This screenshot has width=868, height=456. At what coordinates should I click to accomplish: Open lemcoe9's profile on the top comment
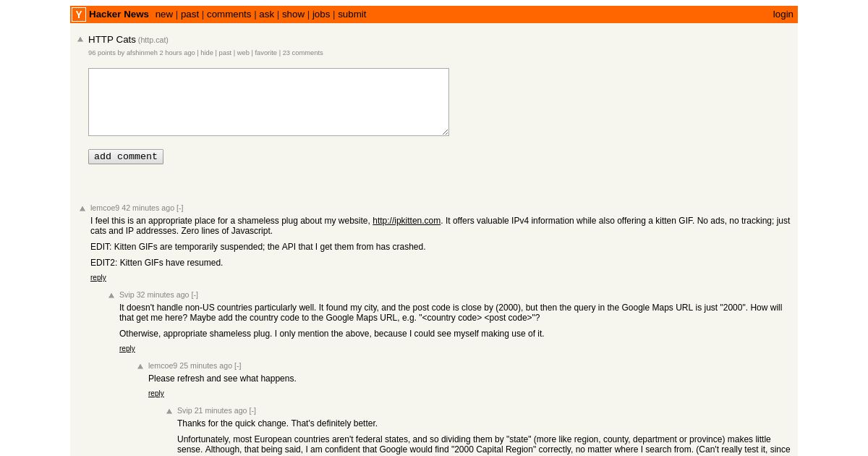pos(105,208)
